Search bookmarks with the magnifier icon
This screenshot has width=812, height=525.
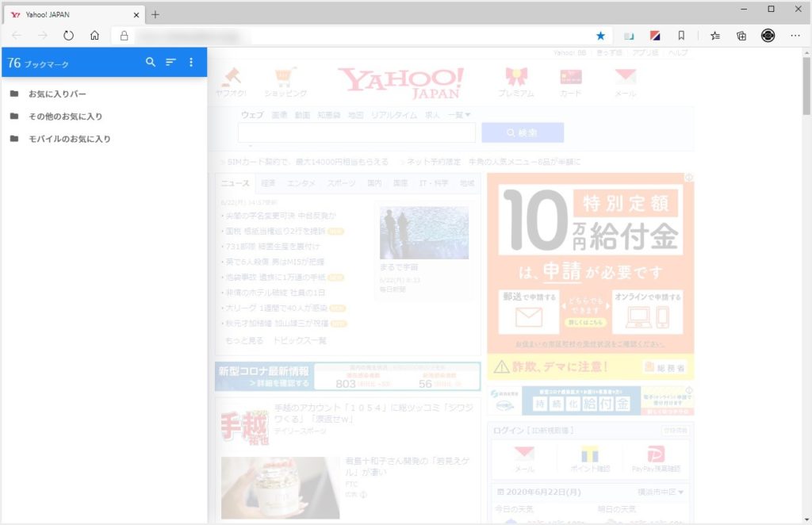(150, 62)
